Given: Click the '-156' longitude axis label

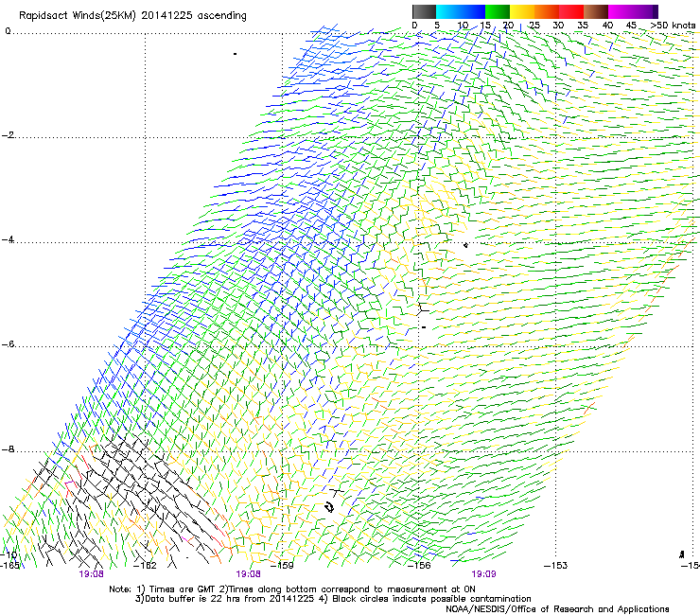Looking at the screenshot, I should (419, 566).
